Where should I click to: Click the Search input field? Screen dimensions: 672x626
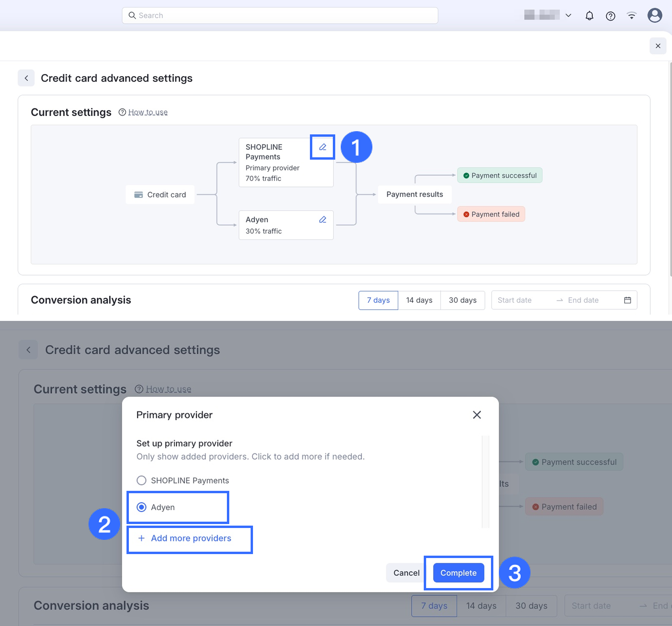click(x=280, y=15)
